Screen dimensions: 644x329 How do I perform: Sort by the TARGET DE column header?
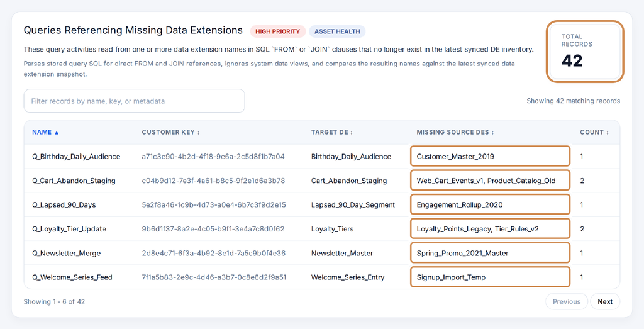pos(332,132)
